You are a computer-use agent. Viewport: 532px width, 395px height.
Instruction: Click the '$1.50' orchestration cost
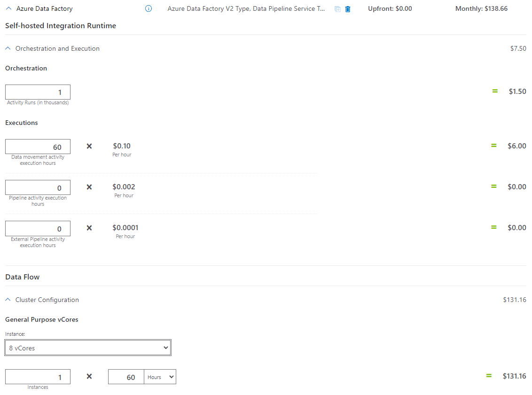point(517,92)
